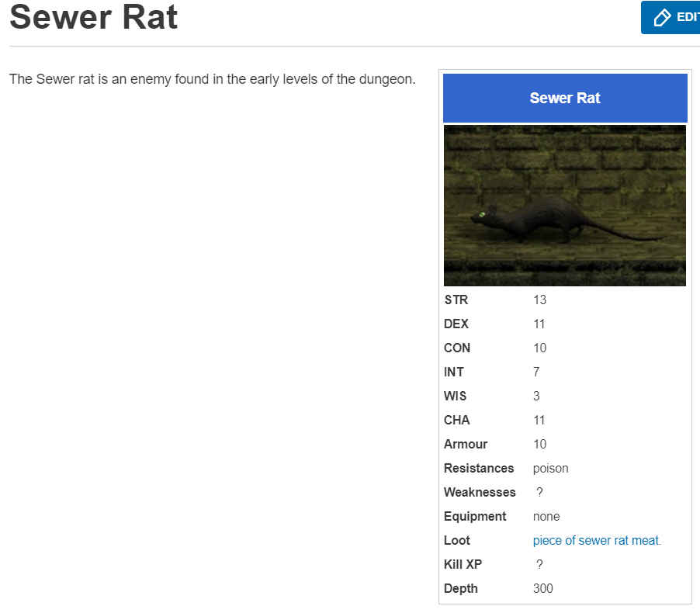Select the STR label in the infobox

[x=456, y=300]
